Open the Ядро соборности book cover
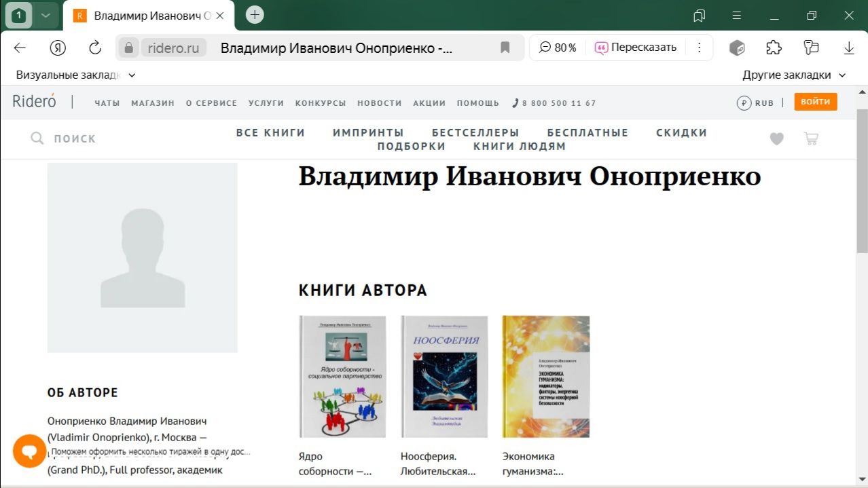This screenshot has height=488, width=868. click(343, 376)
